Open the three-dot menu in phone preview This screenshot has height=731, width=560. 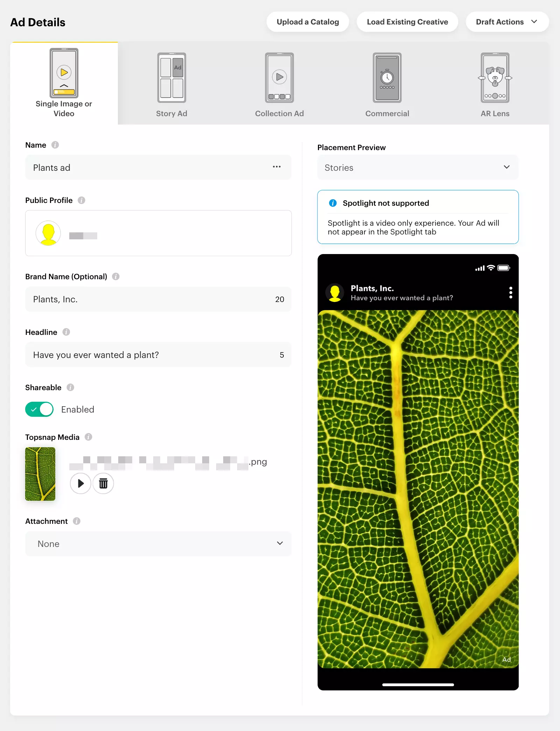pos(511,293)
